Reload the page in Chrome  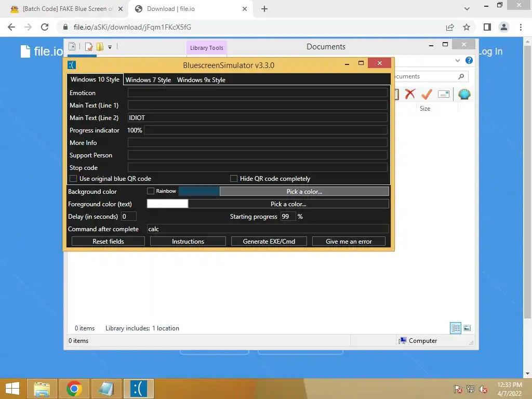[45, 27]
